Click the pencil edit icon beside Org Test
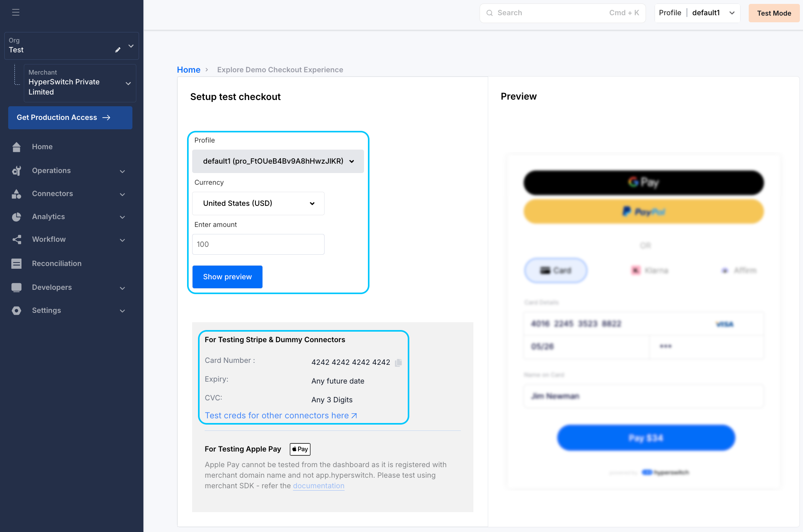 point(118,50)
